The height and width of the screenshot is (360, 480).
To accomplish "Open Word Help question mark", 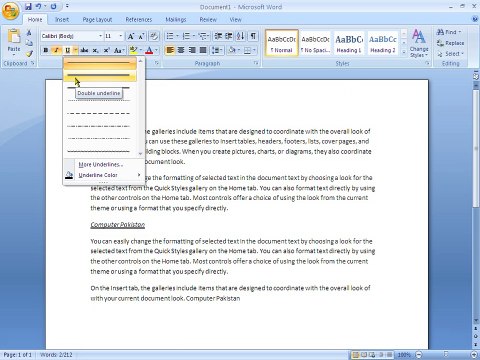I will click(x=475, y=19).
